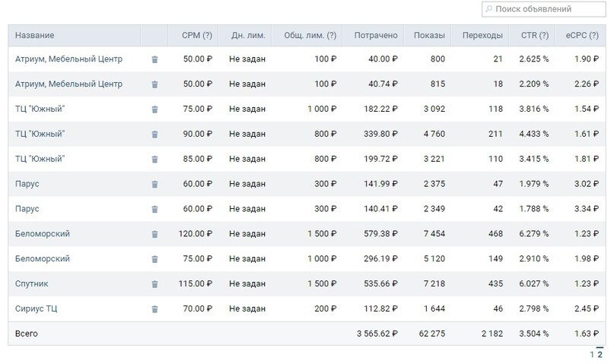The image size is (614, 364).
Task: Click Не задан daily limit for Спутник
Action: [x=247, y=284]
